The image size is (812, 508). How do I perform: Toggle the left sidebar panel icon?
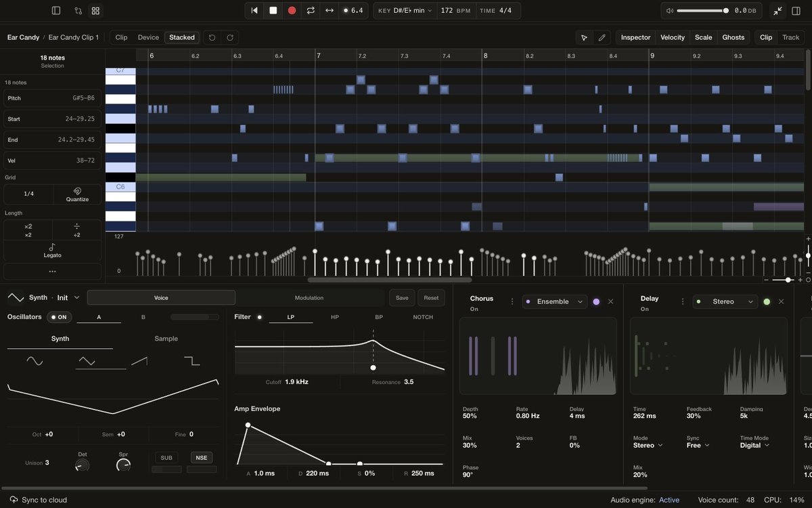(x=56, y=11)
